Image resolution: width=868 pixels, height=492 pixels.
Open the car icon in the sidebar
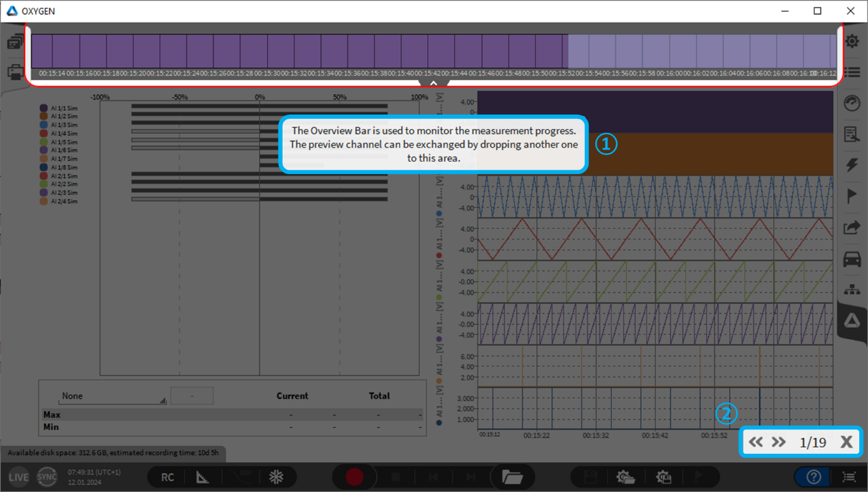coord(852,259)
